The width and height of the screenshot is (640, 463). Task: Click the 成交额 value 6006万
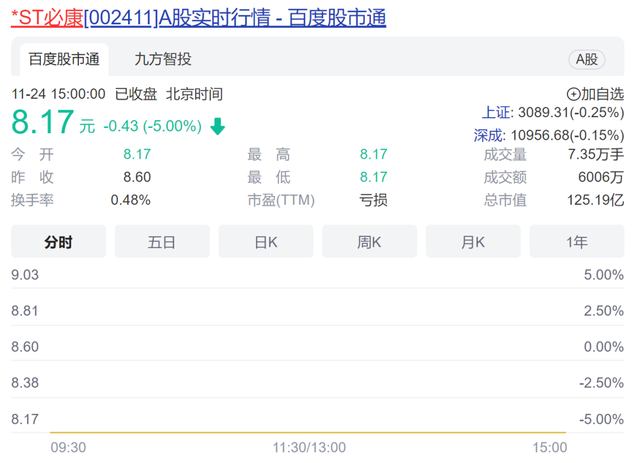(601, 177)
